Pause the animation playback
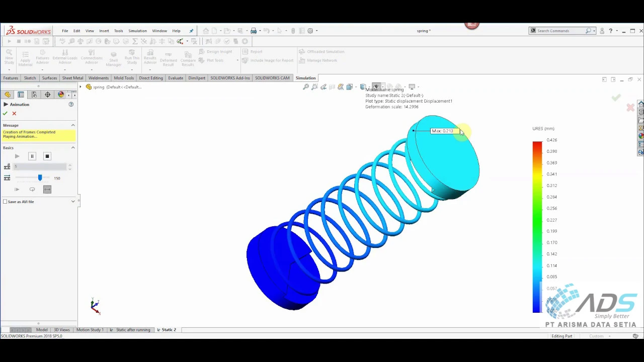This screenshot has height=362, width=644. 32,156
